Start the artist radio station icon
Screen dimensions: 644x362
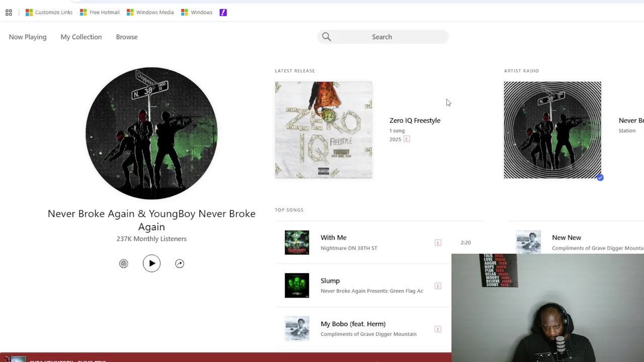pos(124,263)
